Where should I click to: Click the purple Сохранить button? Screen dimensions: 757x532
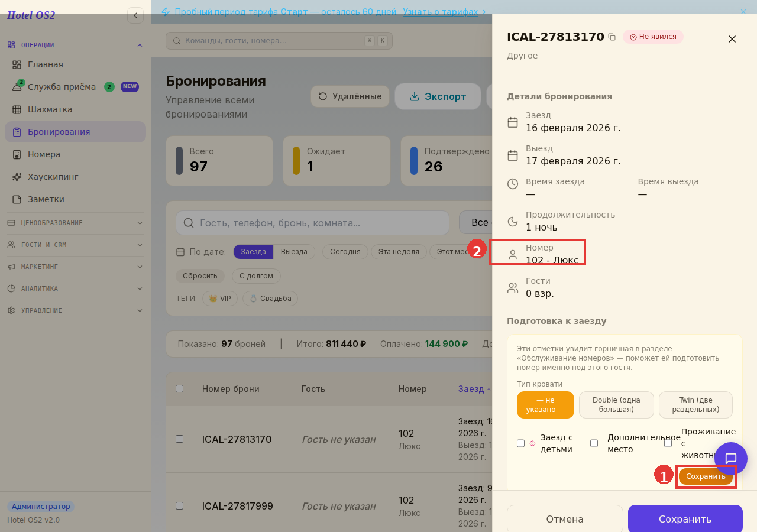click(x=685, y=519)
